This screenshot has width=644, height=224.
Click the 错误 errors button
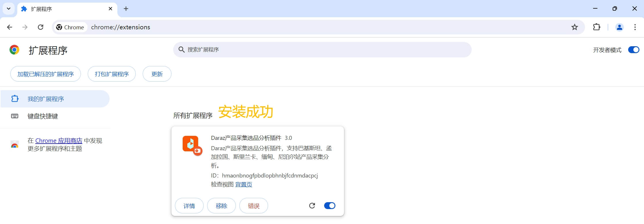point(254,206)
